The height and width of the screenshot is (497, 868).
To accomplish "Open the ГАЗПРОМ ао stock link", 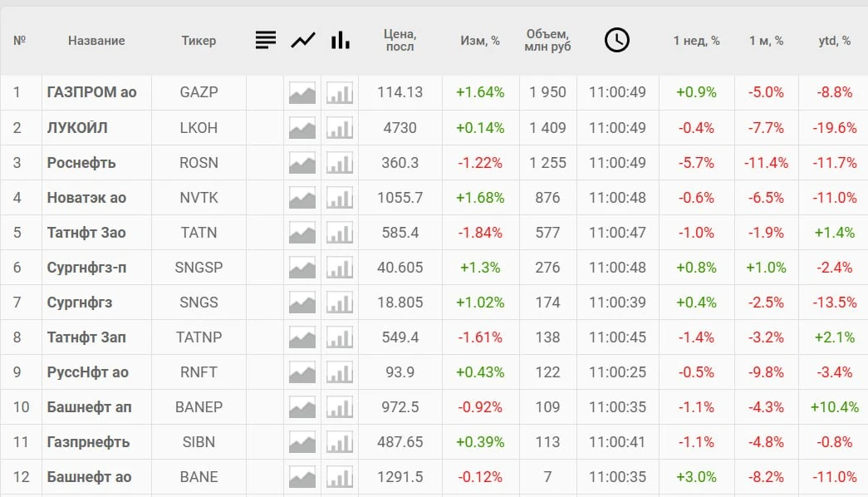I will (x=92, y=92).
